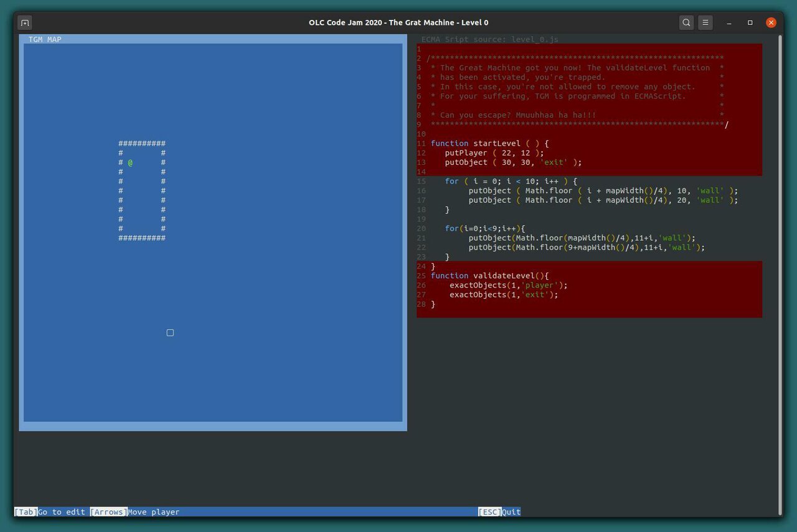Minimize the terminal window
This screenshot has width=797, height=532.
click(729, 22)
